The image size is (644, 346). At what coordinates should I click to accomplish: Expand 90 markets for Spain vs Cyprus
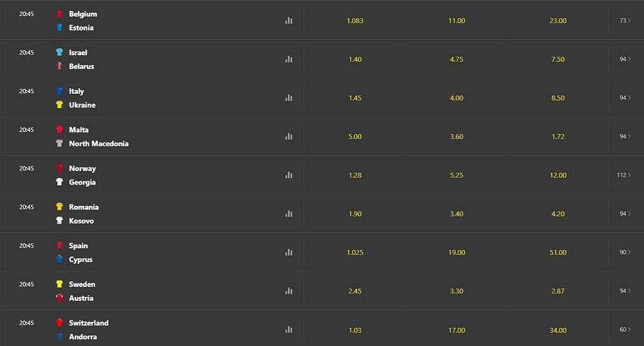[x=625, y=252]
